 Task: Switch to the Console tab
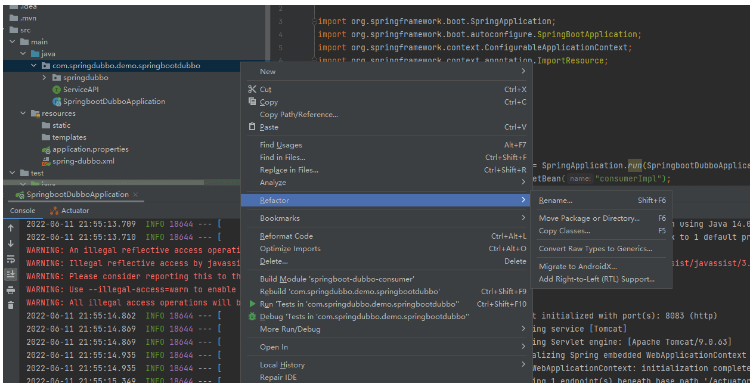click(23, 210)
